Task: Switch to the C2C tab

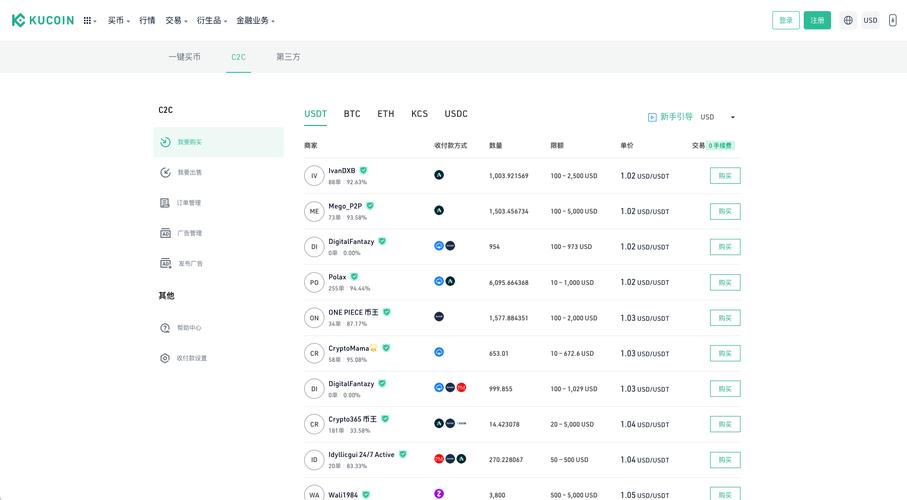Action: 238,57
